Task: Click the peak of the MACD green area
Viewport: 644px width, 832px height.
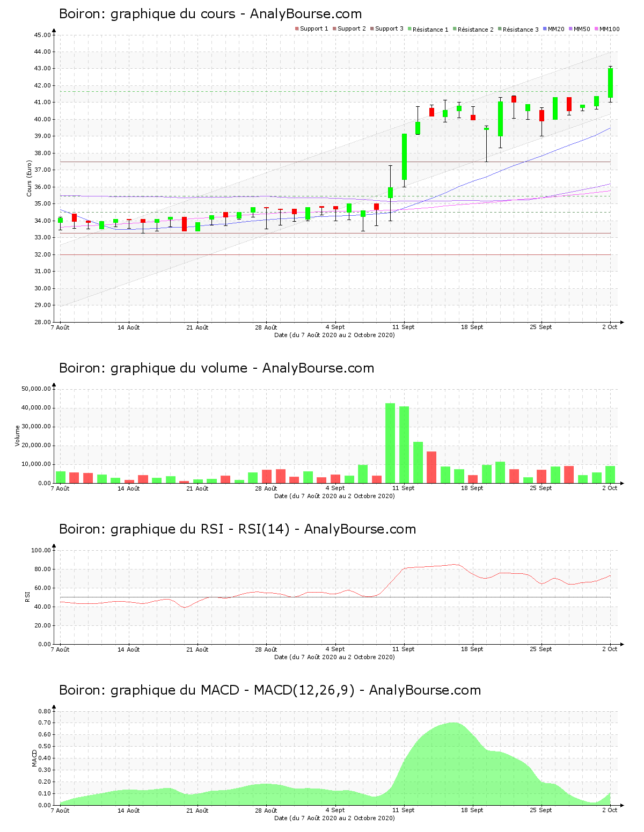Action: pos(455,723)
